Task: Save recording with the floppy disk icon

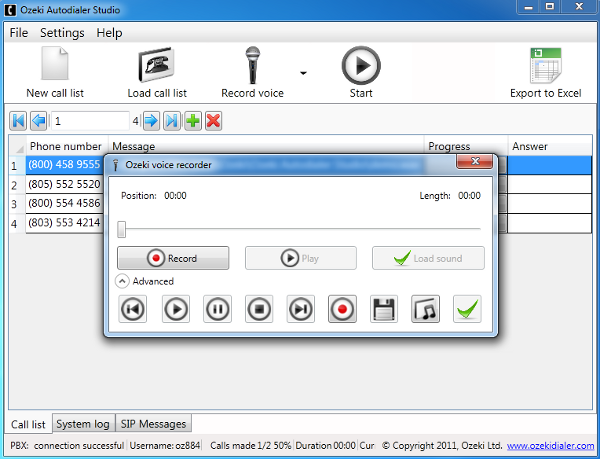Action: click(x=384, y=309)
